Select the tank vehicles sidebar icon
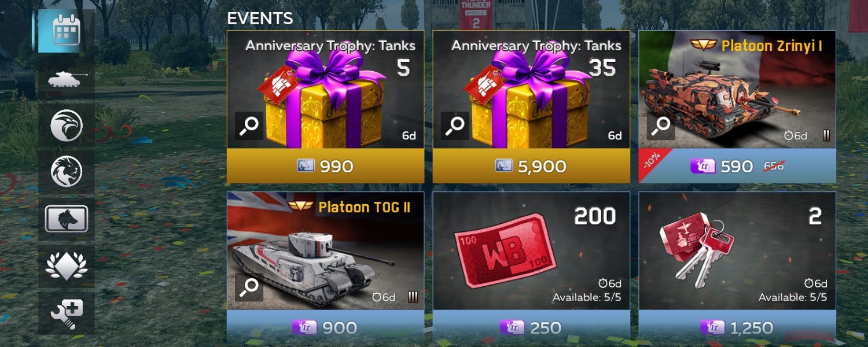The height and width of the screenshot is (347, 868). [x=67, y=79]
